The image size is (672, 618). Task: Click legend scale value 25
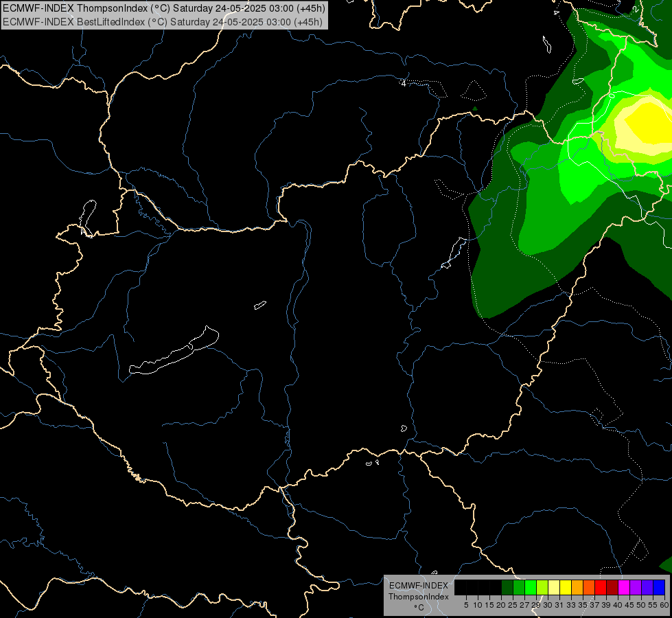[x=513, y=605]
